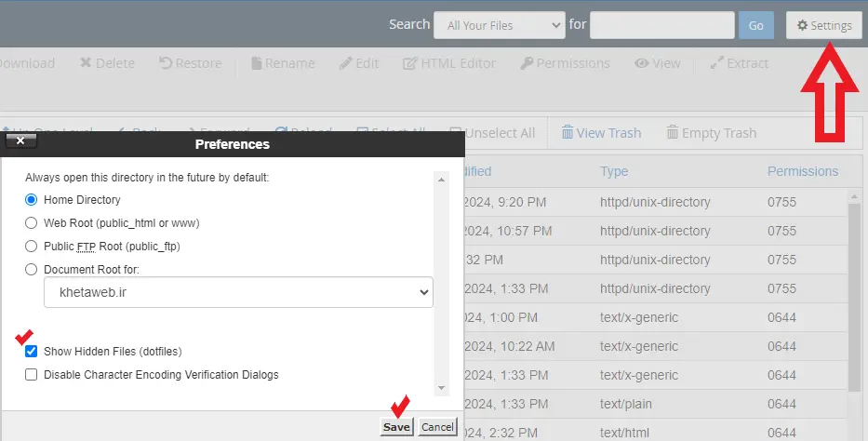This screenshot has height=441, width=868.
Task: Click the 0644 permission in text/plain row
Action: [781, 404]
